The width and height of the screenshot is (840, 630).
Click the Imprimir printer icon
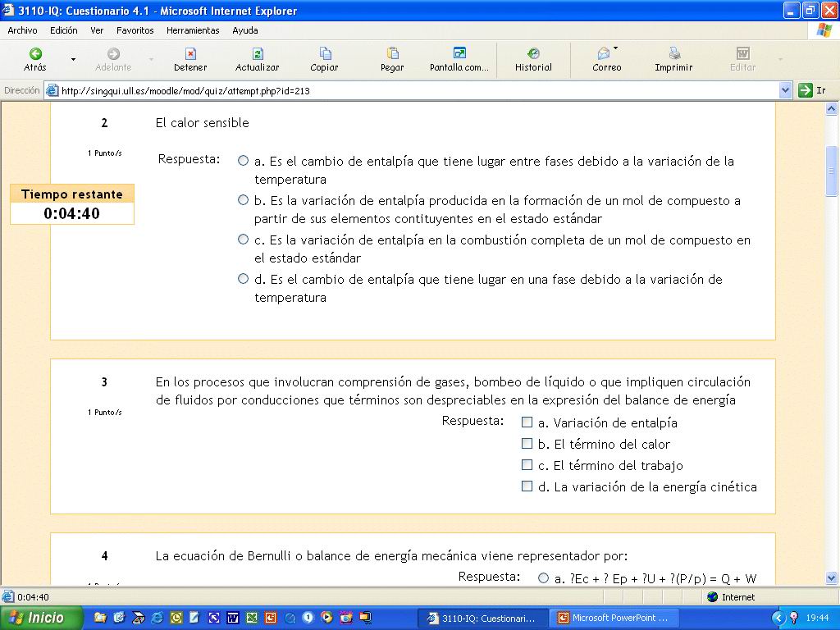673,54
